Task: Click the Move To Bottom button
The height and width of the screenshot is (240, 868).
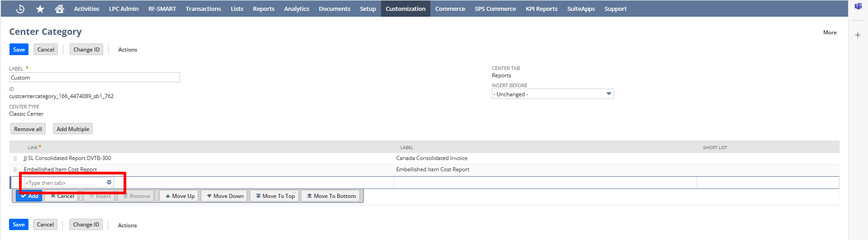Action: coord(331,196)
